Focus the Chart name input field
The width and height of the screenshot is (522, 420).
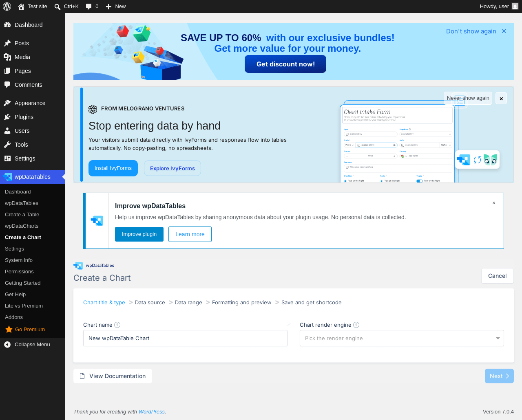pos(185,338)
